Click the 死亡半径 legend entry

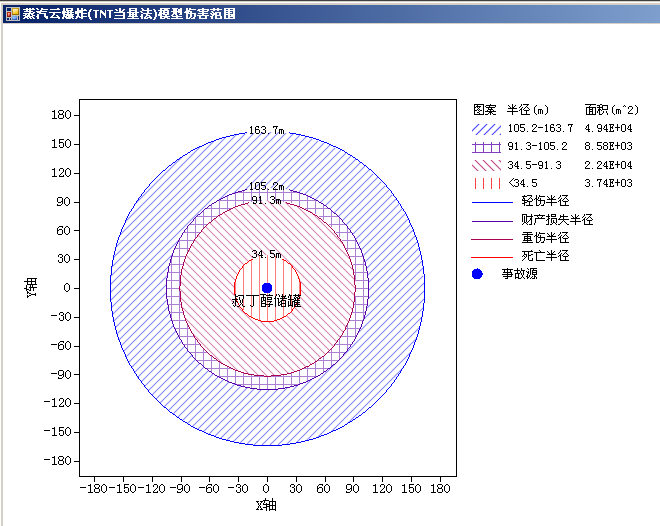[x=545, y=256]
